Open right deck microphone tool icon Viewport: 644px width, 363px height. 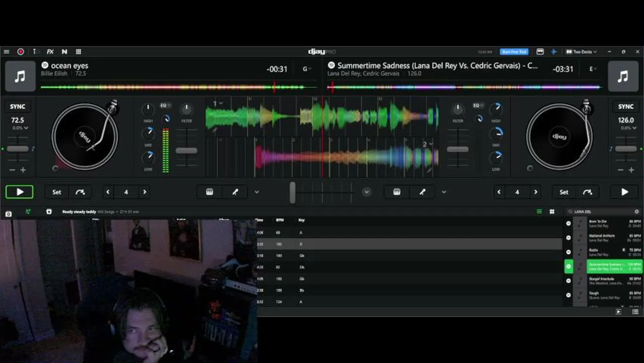tap(422, 192)
